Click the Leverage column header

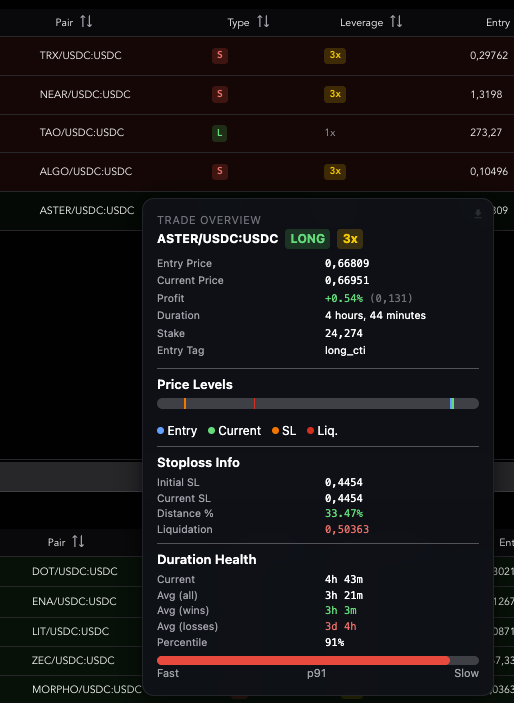pos(362,22)
